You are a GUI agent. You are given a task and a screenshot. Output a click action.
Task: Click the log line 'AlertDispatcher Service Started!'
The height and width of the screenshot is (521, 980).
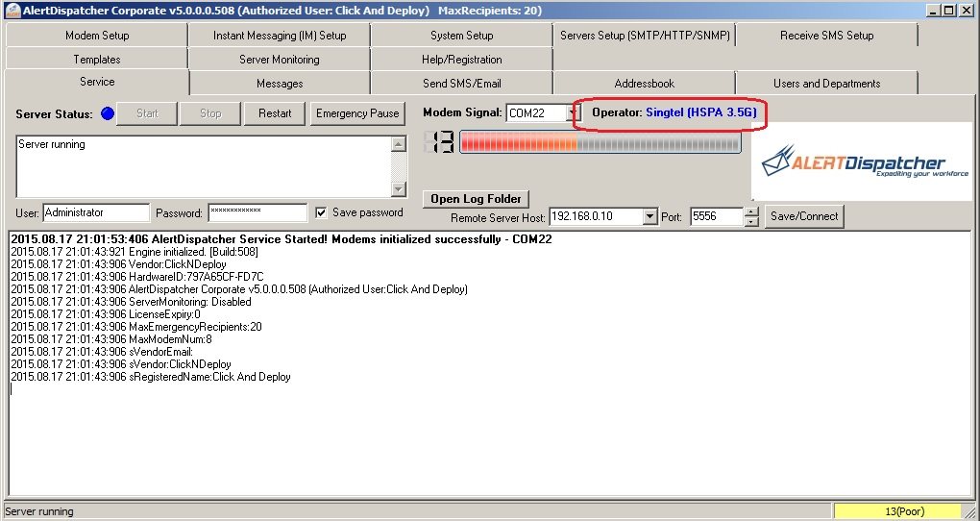tap(282, 239)
